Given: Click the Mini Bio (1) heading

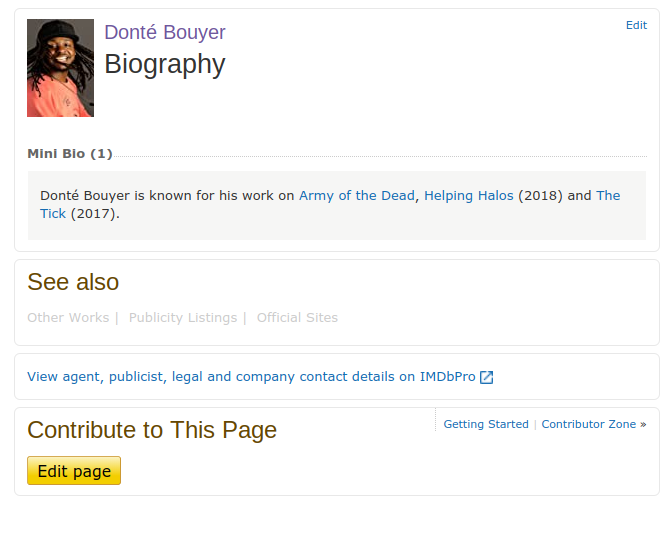Looking at the screenshot, I should click(x=70, y=154).
